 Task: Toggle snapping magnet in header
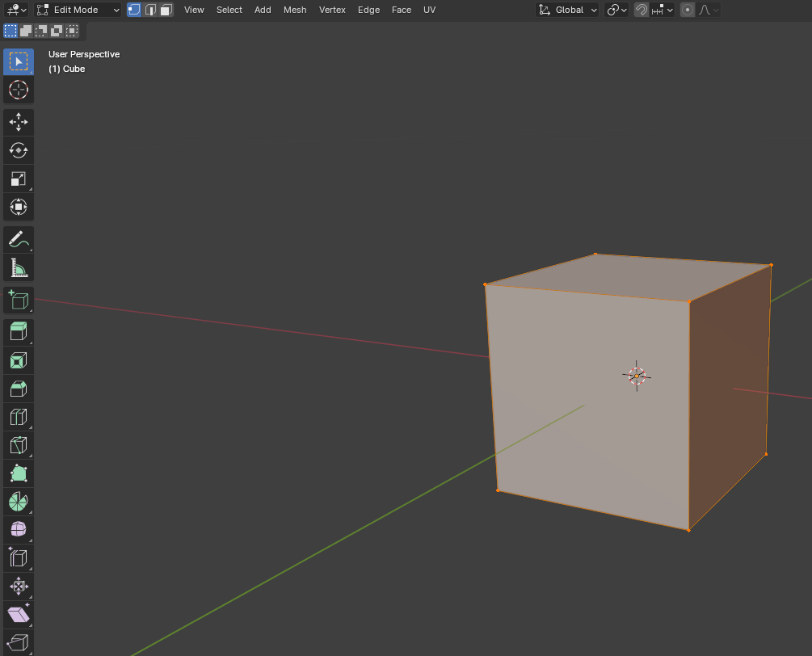tap(642, 10)
